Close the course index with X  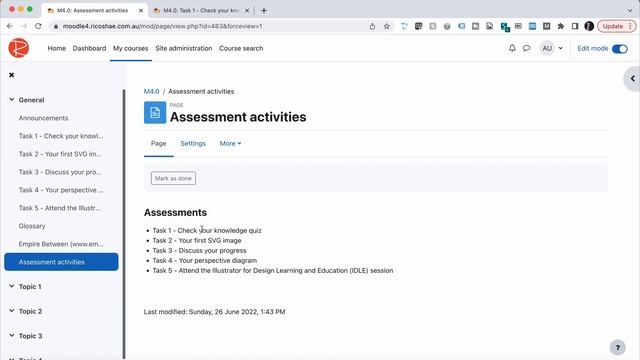[x=11, y=75]
